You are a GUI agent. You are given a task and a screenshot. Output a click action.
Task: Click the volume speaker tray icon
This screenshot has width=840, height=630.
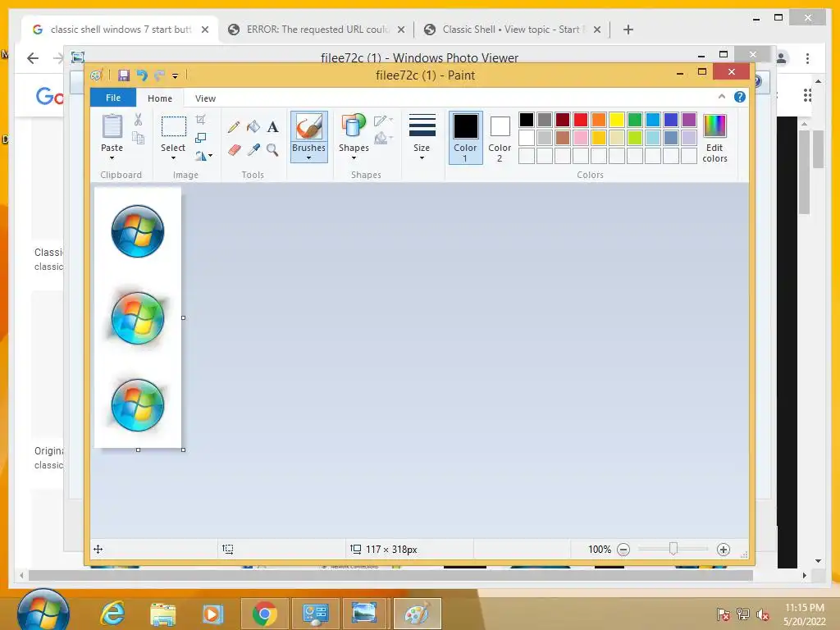tap(762, 614)
